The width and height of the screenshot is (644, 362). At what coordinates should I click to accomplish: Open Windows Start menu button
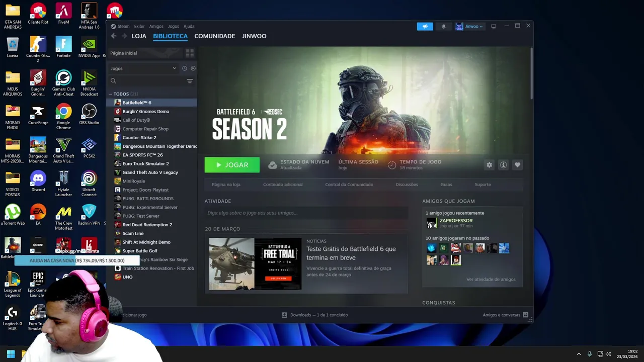(x=11, y=354)
